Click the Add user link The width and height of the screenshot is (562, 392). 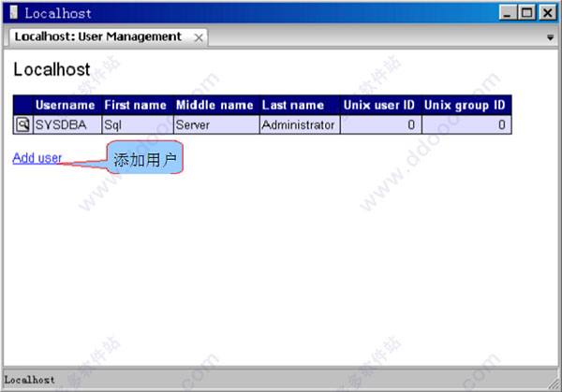point(37,158)
